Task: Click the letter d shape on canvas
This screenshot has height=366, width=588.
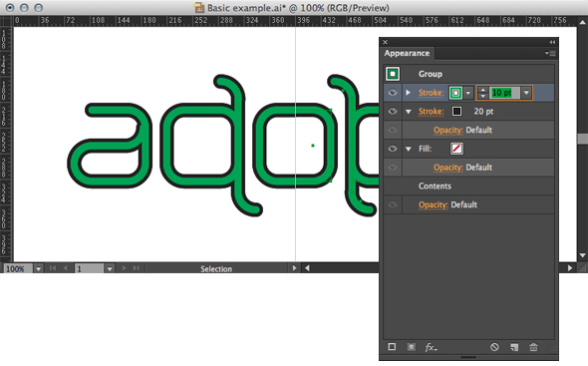Action: pyautogui.click(x=211, y=146)
